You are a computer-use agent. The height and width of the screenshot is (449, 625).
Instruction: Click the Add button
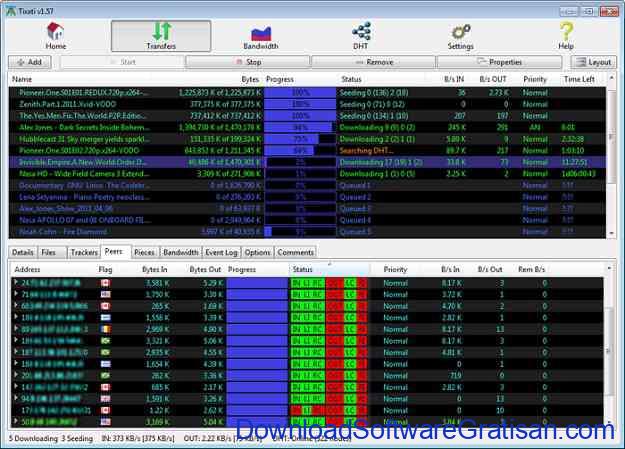tap(30, 62)
